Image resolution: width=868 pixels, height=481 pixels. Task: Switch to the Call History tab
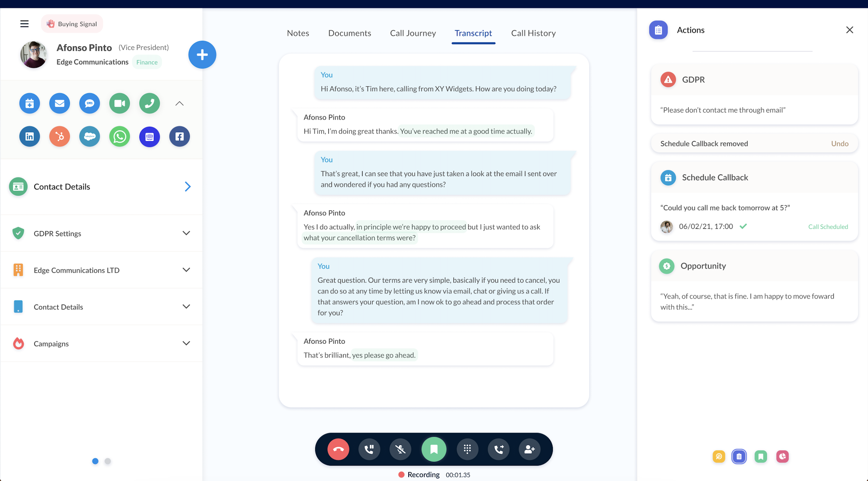533,33
